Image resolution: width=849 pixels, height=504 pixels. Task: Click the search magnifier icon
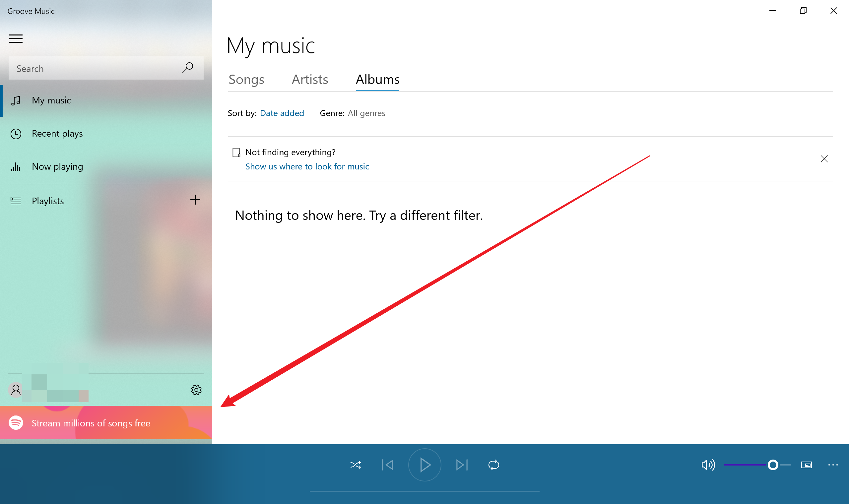point(187,68)
